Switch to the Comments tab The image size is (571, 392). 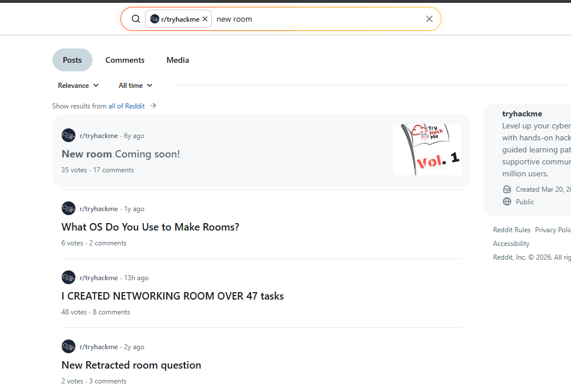pyautogui.click(x=124, y=60)
